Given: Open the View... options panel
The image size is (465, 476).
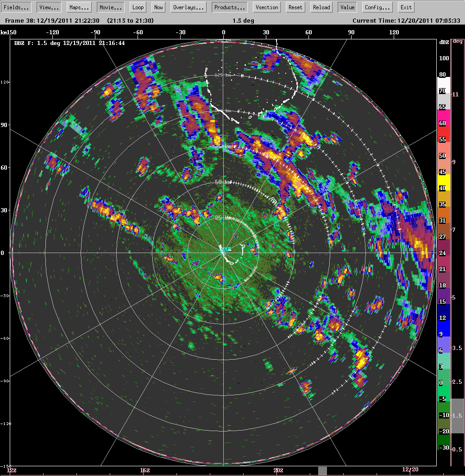Looking at the screenshot, I should click(49, 7).
